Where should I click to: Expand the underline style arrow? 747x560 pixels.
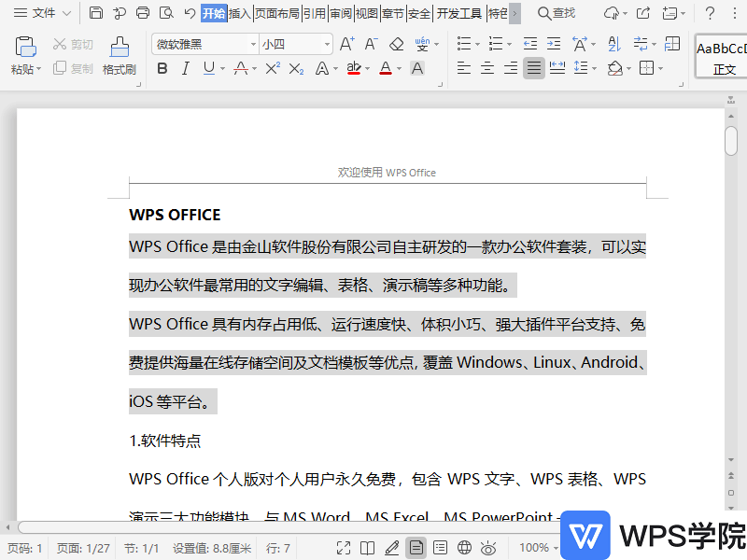pyautogui.click(x=222, y=69)
